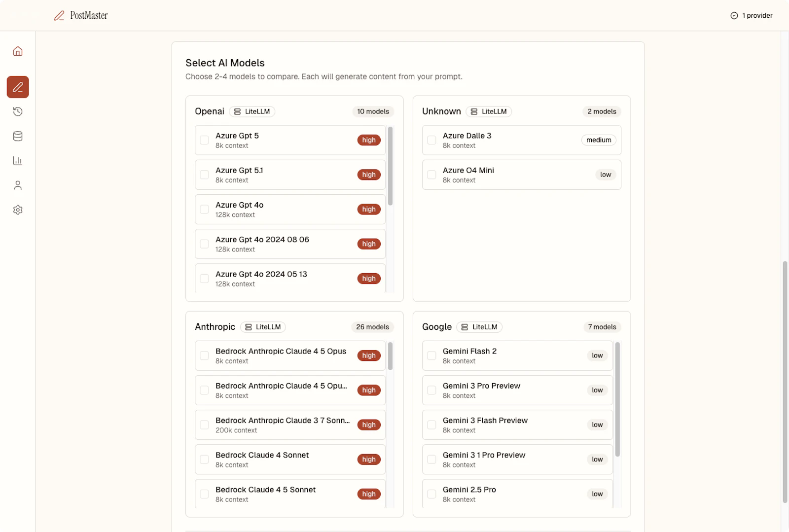Select the Azure Gpt 4o 2024 05 13 checkbox
The image size is (789, 532).
204,279
